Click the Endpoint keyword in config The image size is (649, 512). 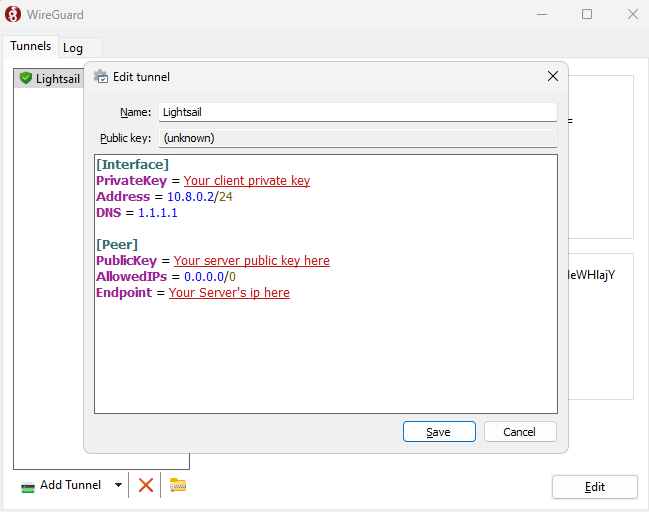pos(124,293)
